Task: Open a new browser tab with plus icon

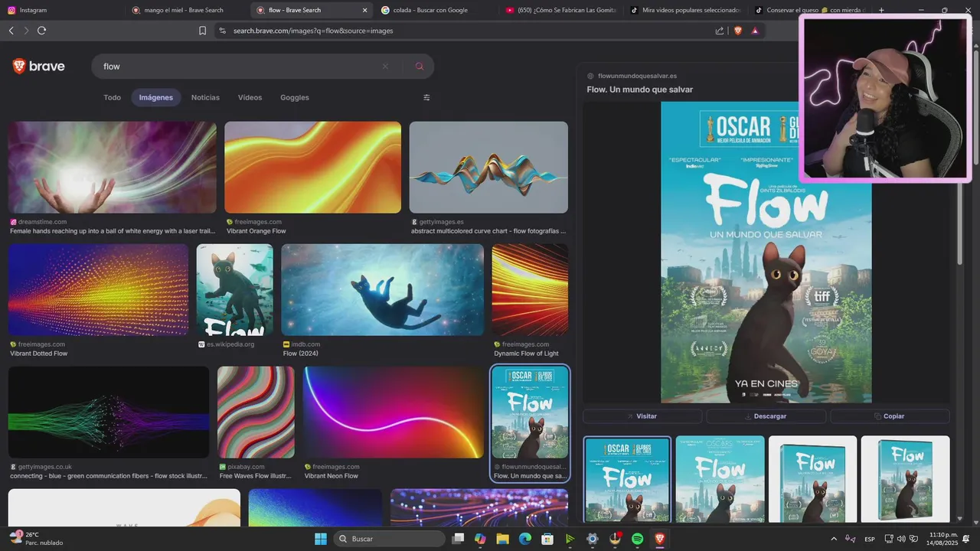Action: pos(881,10)
